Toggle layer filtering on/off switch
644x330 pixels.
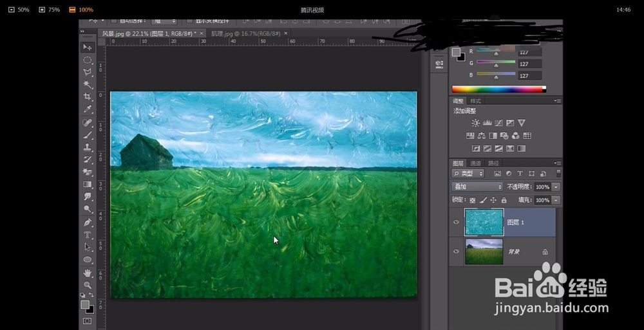[558, 173]
